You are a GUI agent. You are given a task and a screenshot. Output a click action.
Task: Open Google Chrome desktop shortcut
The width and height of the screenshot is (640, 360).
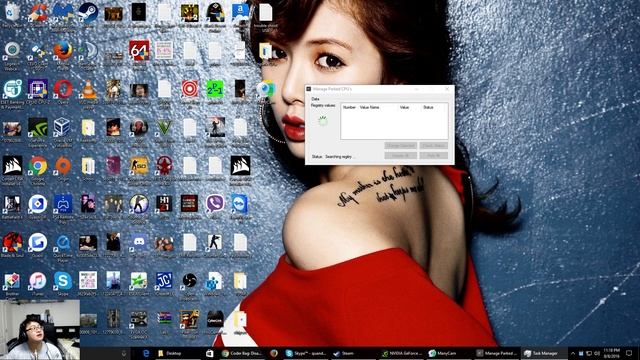[x=38, y=166]
